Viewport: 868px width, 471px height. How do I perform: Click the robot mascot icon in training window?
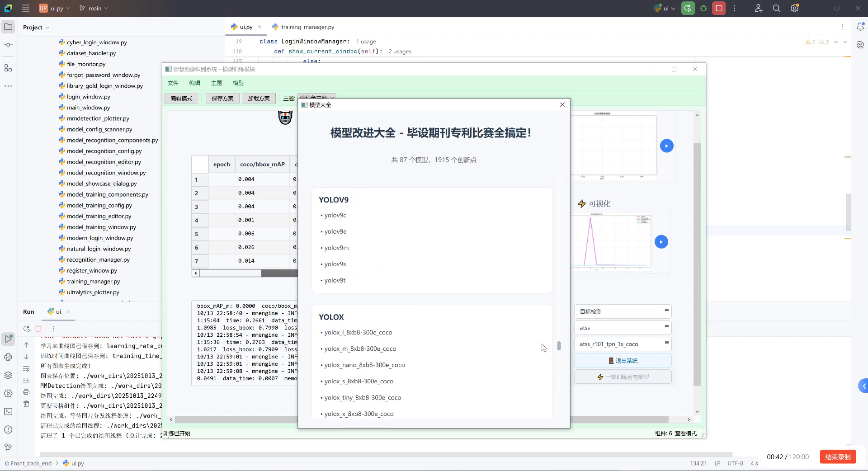[285, 118]
